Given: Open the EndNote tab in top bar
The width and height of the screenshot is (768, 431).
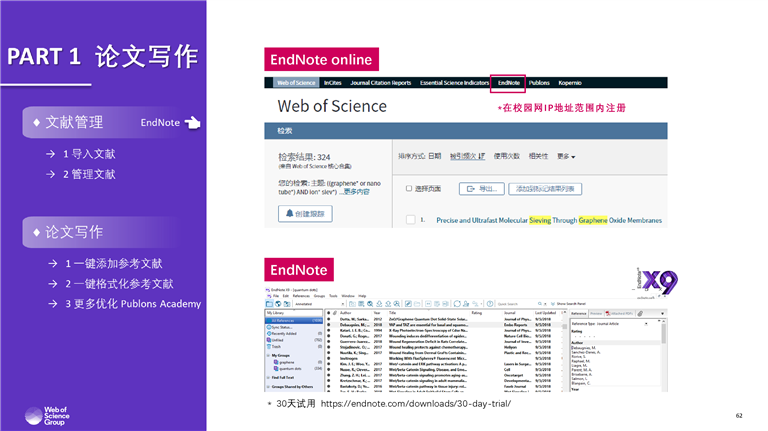Looking at the screenshot, I should [508, 83].
